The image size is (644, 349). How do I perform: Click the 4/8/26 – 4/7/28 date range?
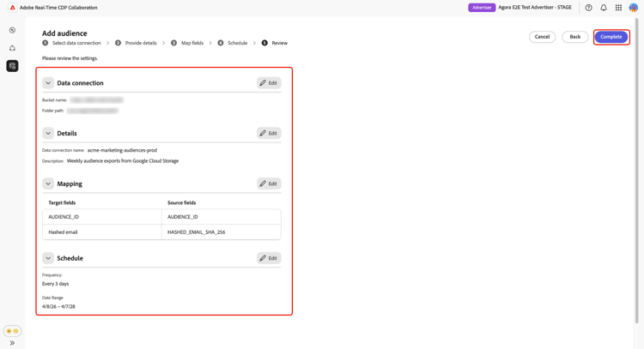point(58,306)
